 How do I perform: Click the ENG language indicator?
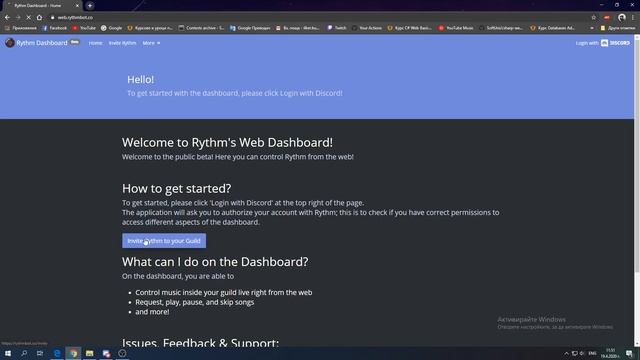point(593,353)
